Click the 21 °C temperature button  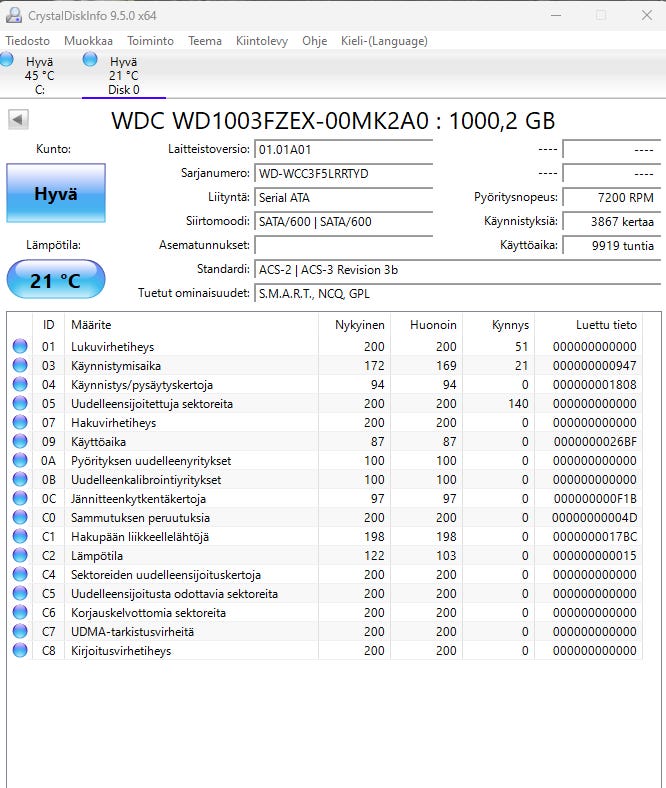[x=56, y=279]
